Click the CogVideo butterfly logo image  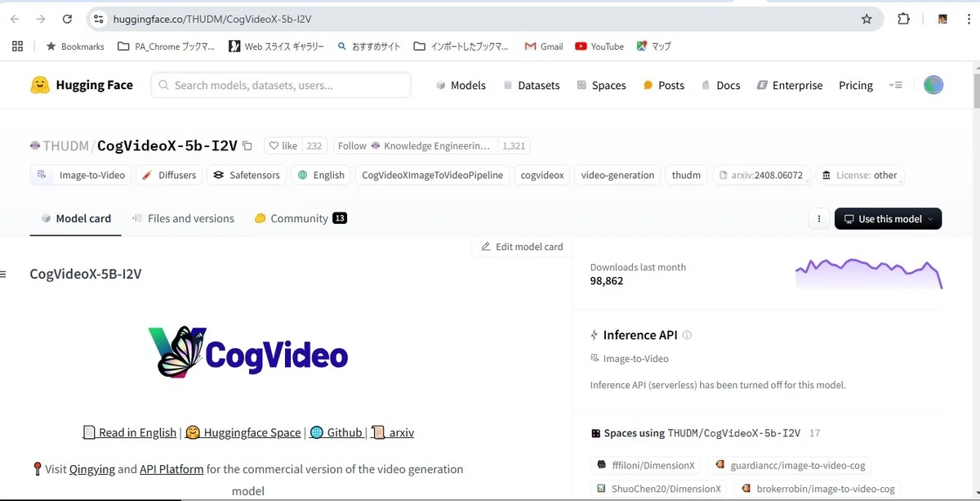248,352
